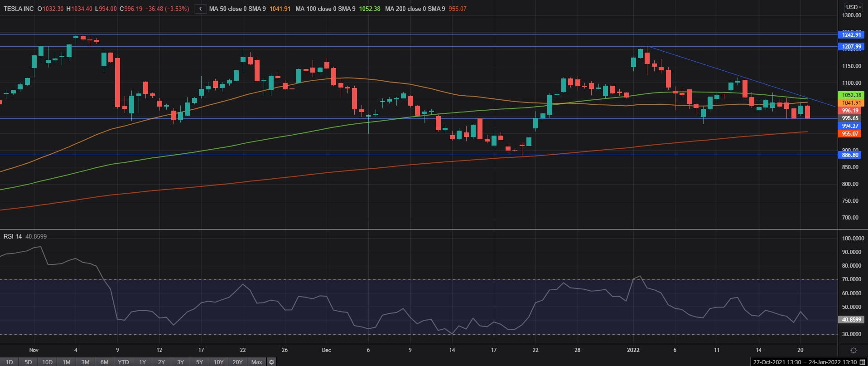Set the range to Max

tap(256, 362)
